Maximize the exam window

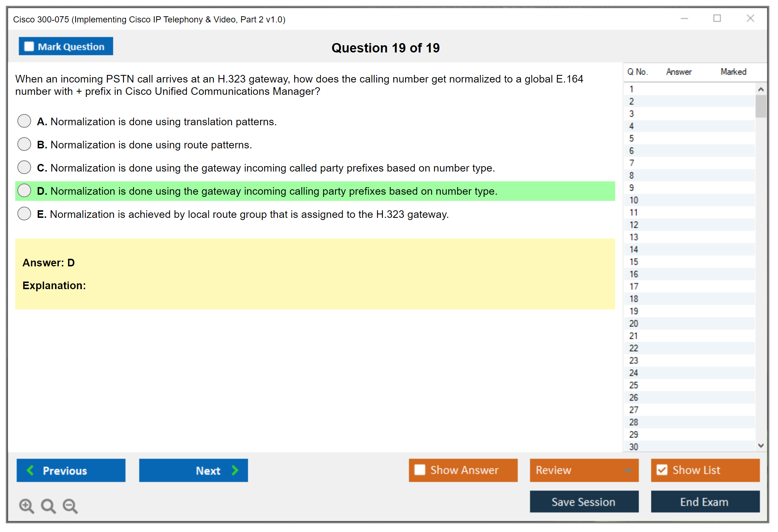click(x=717, y=18)
